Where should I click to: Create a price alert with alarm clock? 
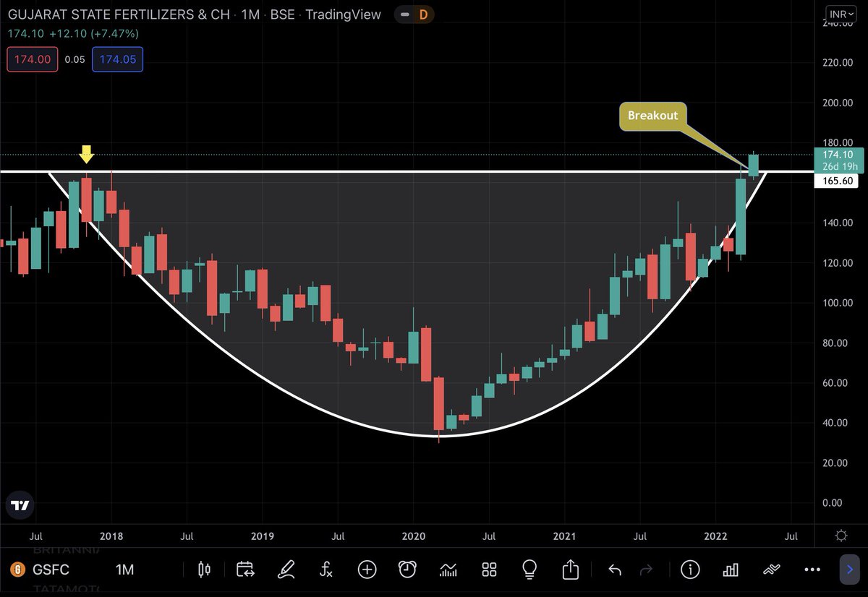coord(408,570)
